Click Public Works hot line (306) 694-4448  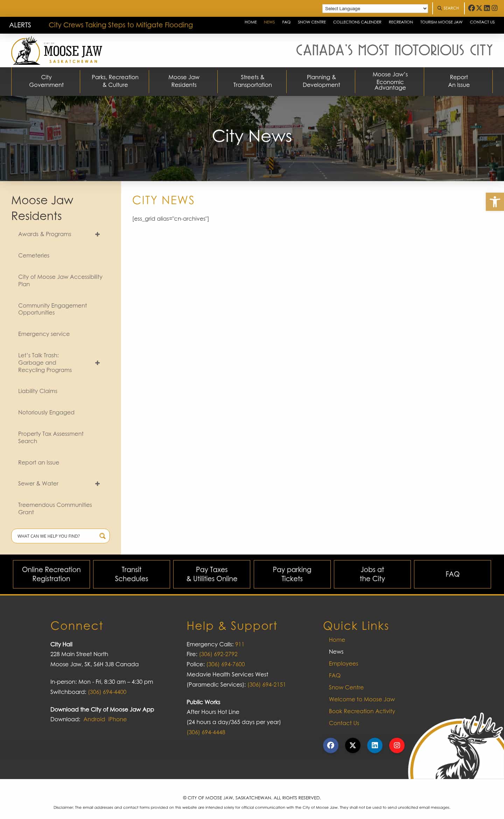(x=206, y=732)
